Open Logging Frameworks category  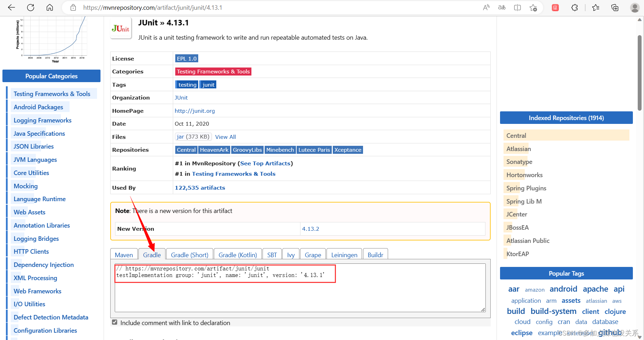[x=42, y=120]
